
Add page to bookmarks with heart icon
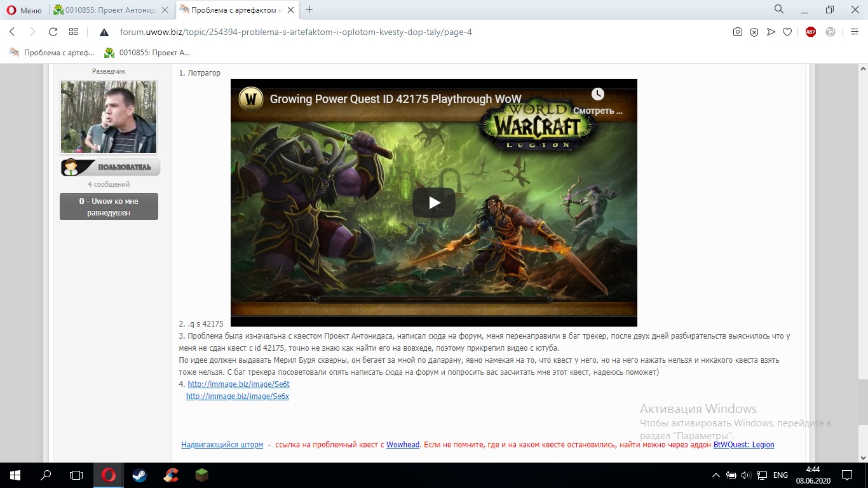[x=787, y=32]
